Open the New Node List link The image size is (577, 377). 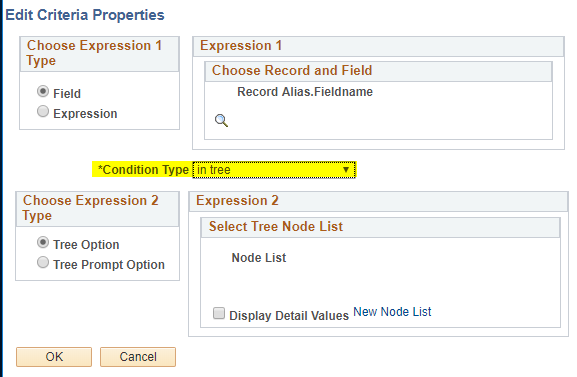[x=392, y=312]
